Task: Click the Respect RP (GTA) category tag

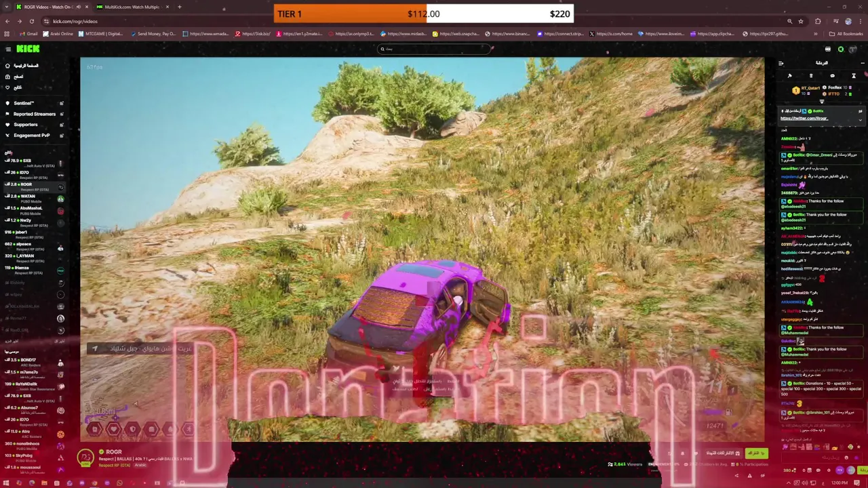Action: [x=114, y=465]
